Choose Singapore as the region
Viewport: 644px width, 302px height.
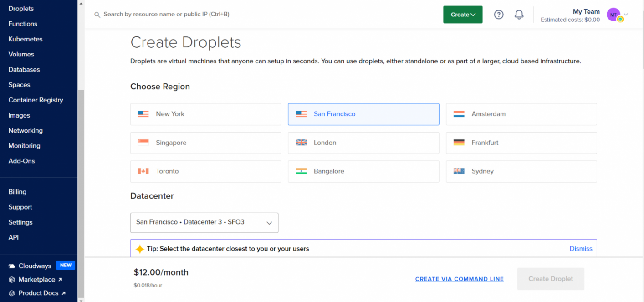pyautogui.click(x=205, y=143)
